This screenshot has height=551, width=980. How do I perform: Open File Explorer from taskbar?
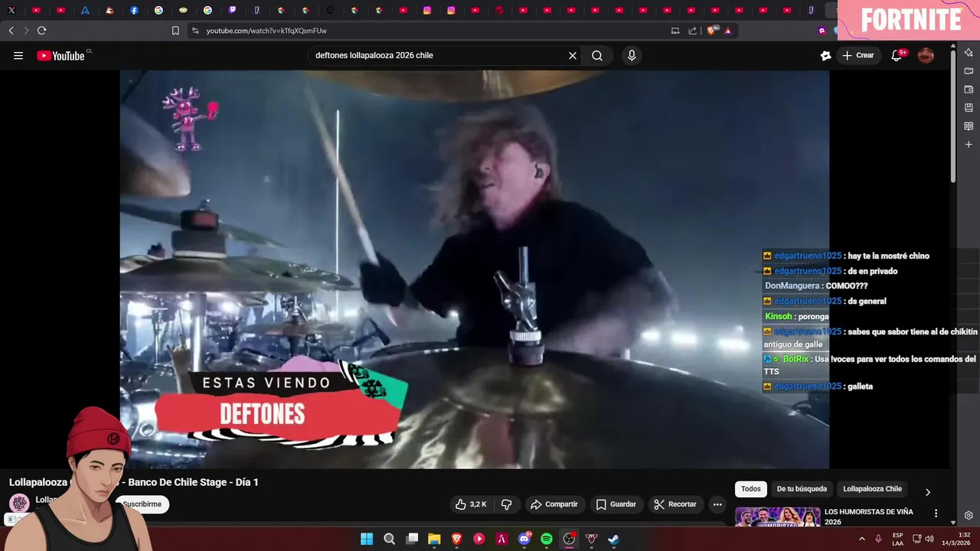coord(434,539)
